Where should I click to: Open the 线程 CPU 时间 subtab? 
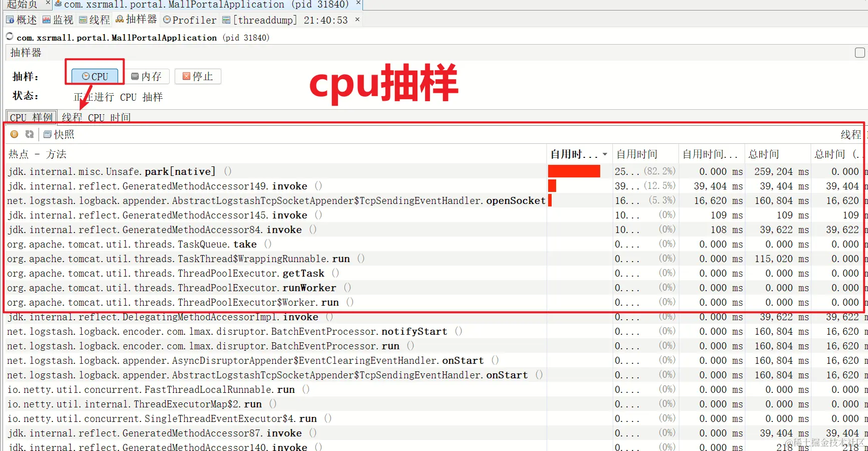click(96, 117)
